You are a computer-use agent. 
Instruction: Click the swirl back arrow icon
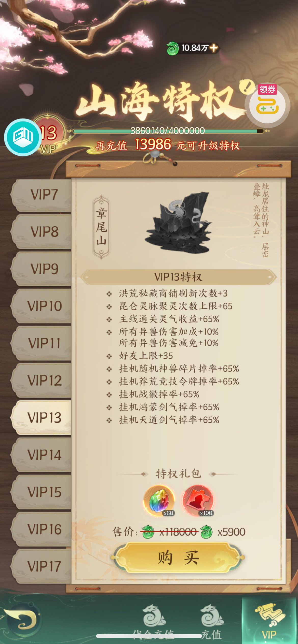(22, 619)
